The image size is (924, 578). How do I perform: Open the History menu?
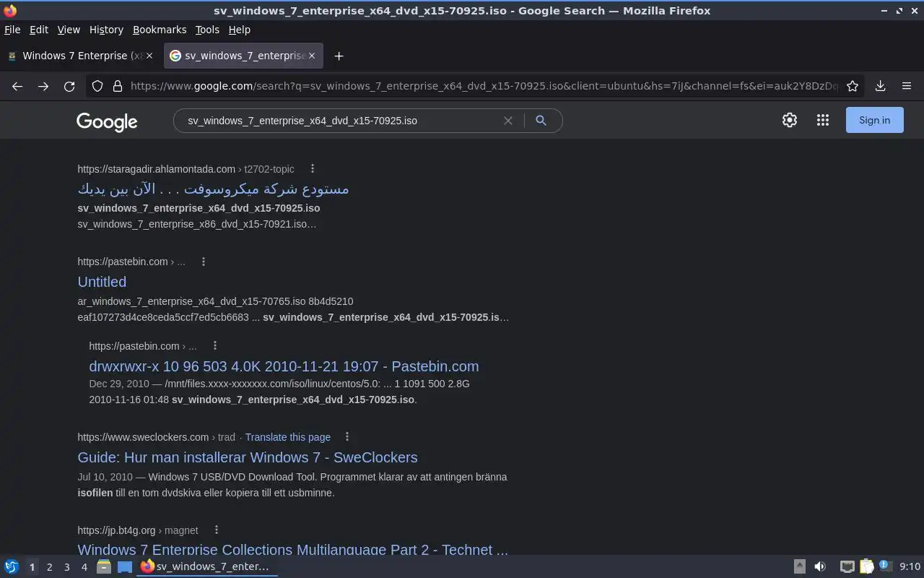coord(106,30)
